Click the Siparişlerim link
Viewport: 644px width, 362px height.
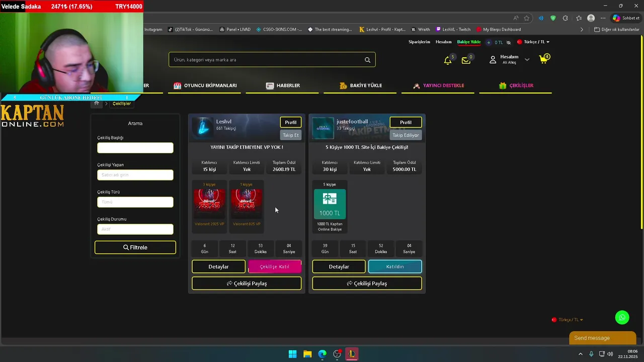coord(419,42)
